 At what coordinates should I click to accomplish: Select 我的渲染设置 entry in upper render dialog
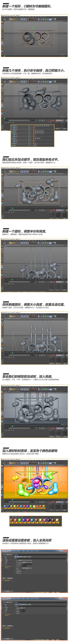[7, 580]
